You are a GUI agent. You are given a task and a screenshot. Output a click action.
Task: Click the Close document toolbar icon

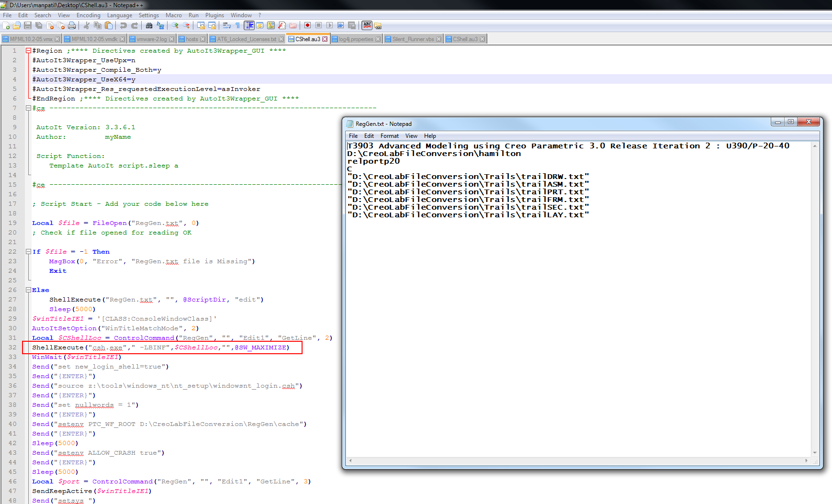tap(50, 25)
